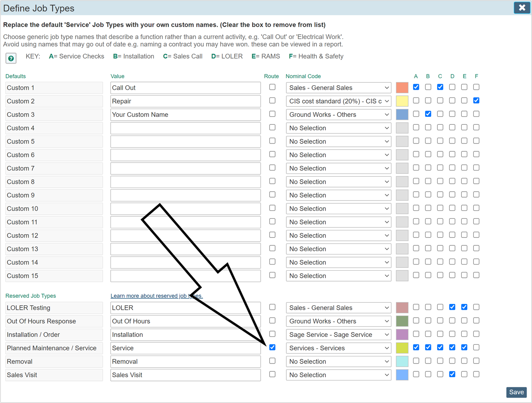Tick the Route checkbox for Custom 7

click(272, 168)
